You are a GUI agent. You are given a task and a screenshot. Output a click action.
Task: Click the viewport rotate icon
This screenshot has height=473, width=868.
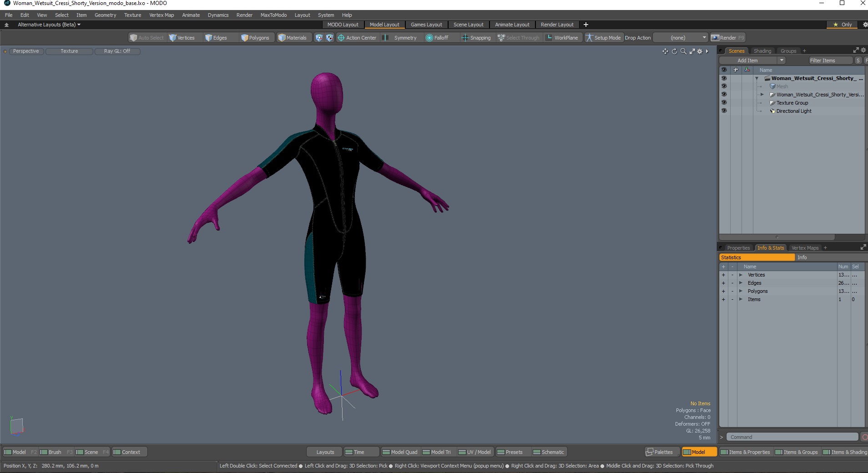click(674, 51)
